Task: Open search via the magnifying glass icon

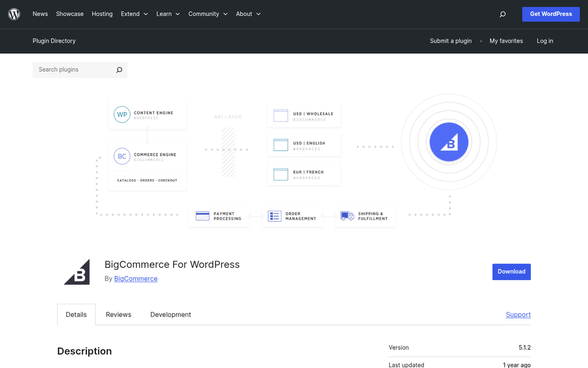Action: 502,14
